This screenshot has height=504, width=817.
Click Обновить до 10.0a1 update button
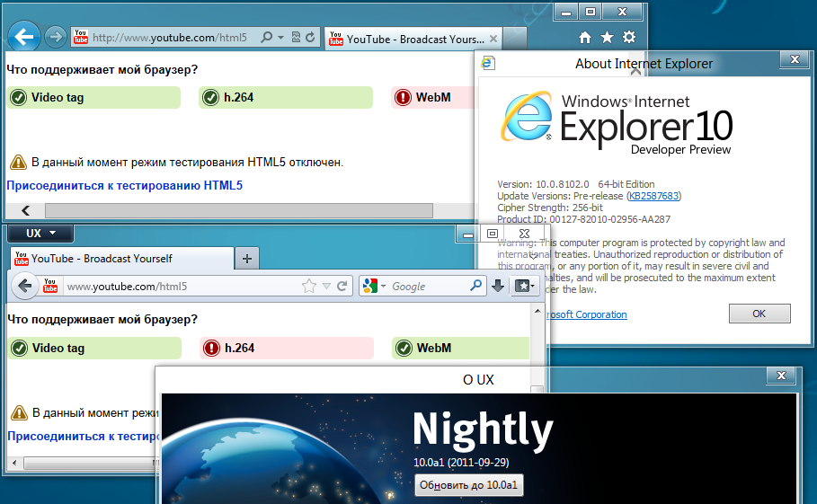point(468,485)
